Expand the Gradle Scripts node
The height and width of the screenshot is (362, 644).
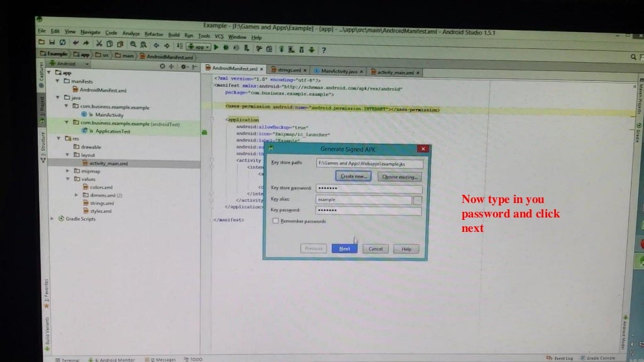[52, 219]
